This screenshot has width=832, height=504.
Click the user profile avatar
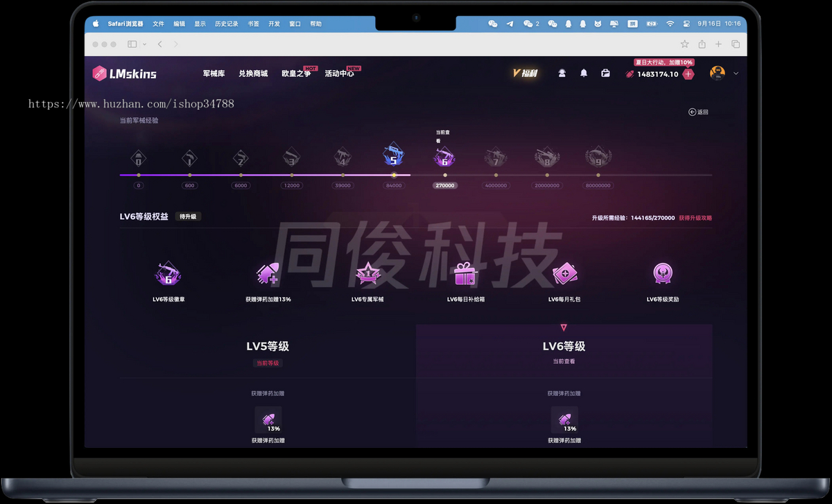718,73
